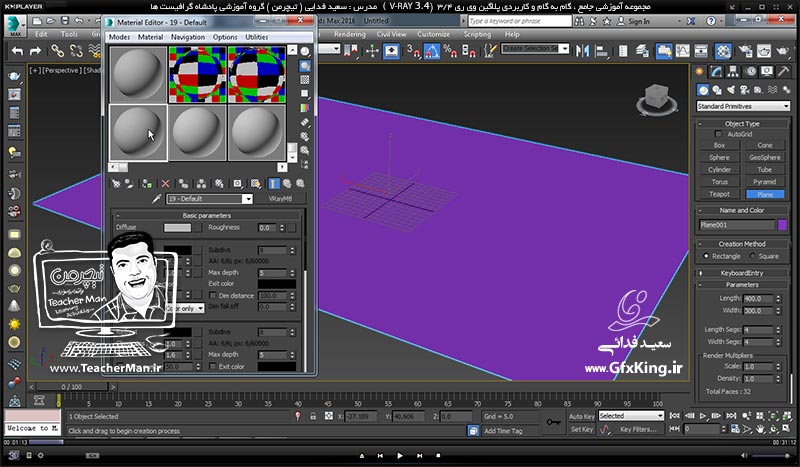Open the Rendering menu
The width and height of the screenshot is (800, 467).
[349, 34]
